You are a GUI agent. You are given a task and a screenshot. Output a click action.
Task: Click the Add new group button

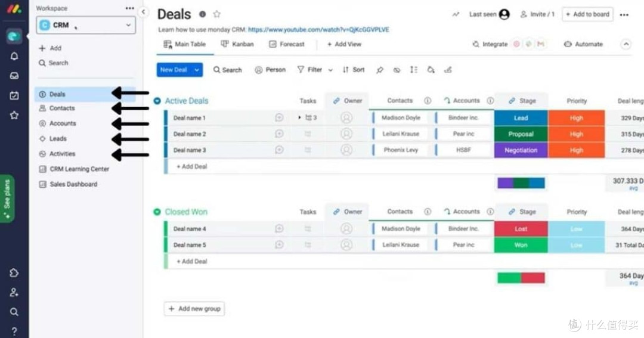194,309
